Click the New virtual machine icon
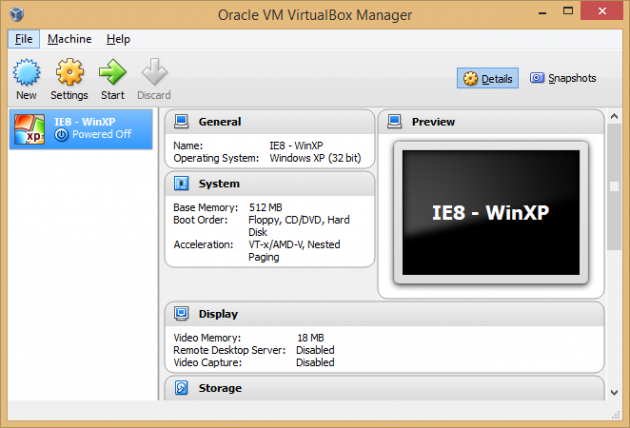The width and height of the screenshot is (630, 428). coord(26,73)
